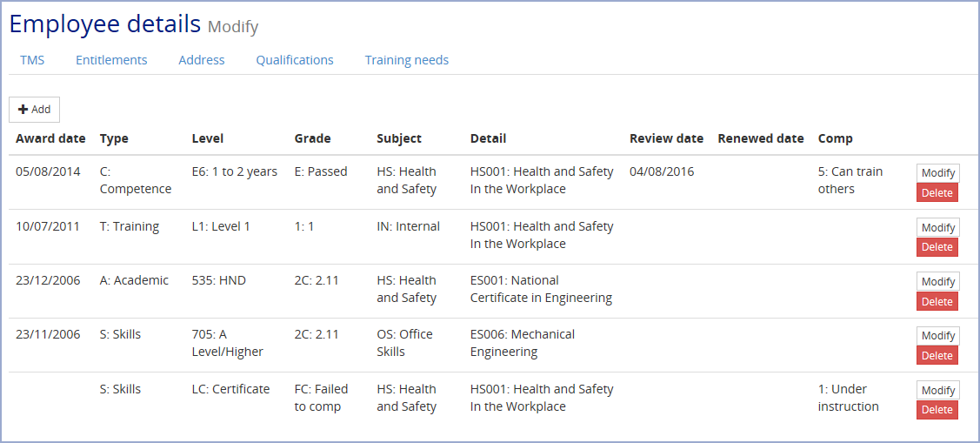The width and height of the screenshot is (980, 443).
Task: Click the Review date column header
Action: click(666, 138)
